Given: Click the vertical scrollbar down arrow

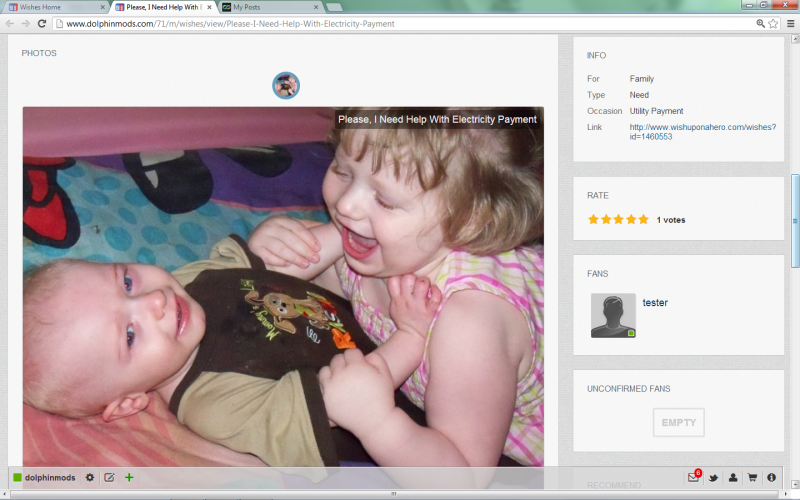Looking at the screenshot, I should click(x=795, y=484).
